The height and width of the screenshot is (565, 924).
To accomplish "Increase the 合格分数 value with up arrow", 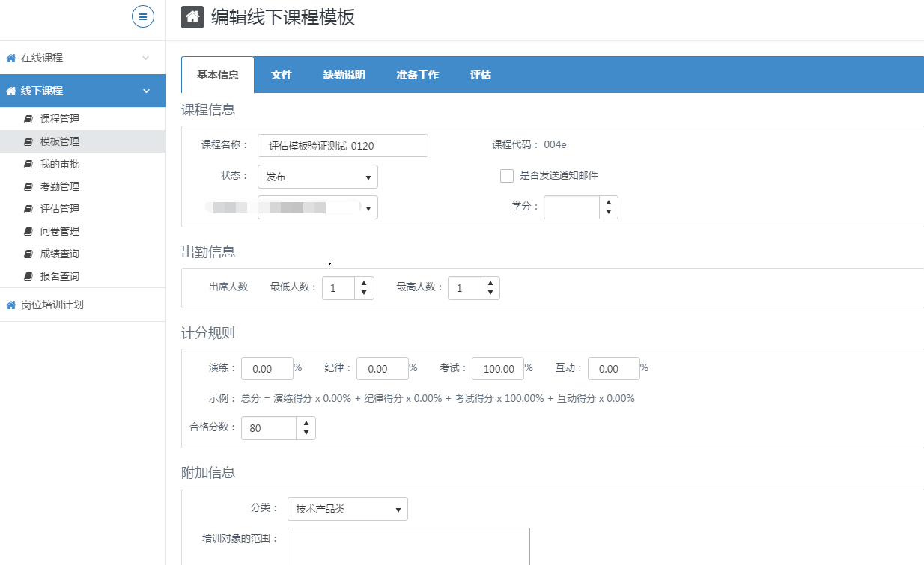I will [306, 423].
